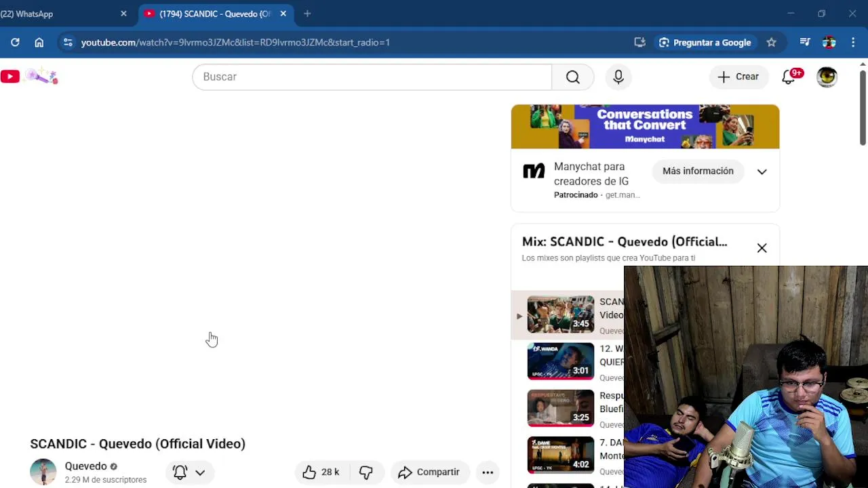
Task: Switch to the WhatsApp tab
Action: (61, 14)
